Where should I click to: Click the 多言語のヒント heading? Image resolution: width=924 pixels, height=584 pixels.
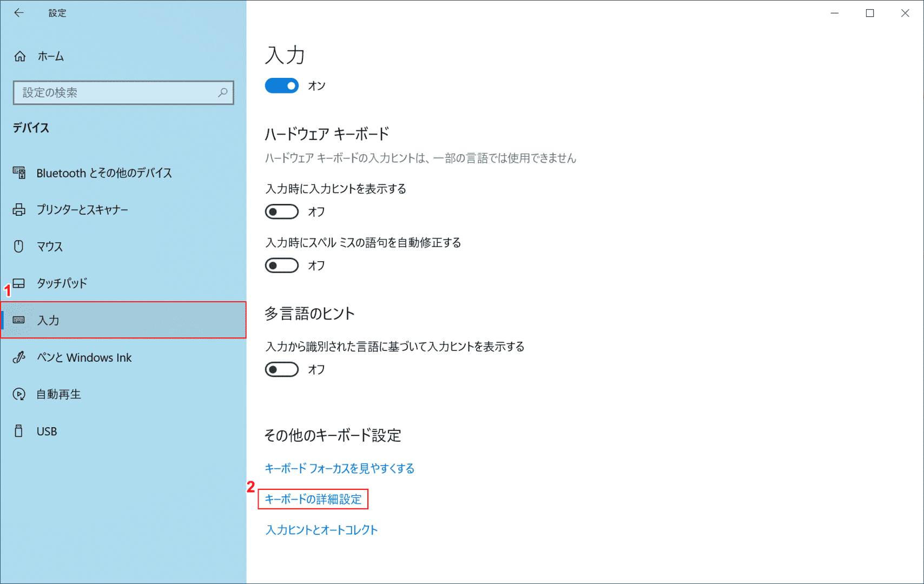[x=309, y=313]
